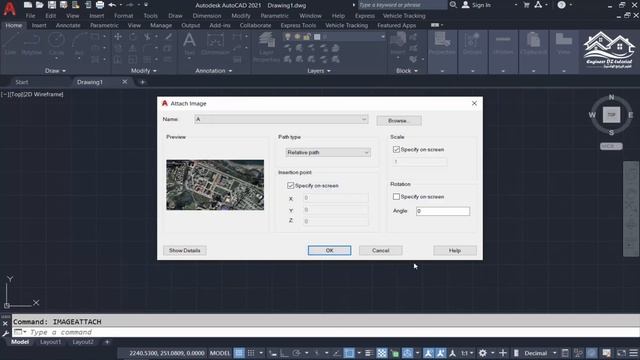Select the Move tool in Modify panel

(118, 37)
